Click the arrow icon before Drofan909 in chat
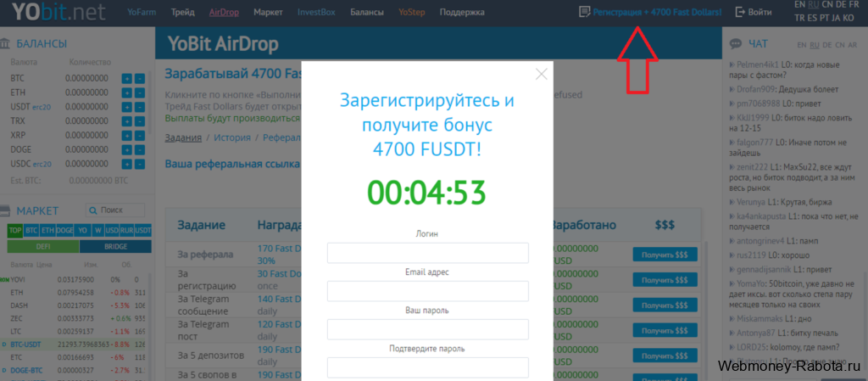 (x=732, y=89)
